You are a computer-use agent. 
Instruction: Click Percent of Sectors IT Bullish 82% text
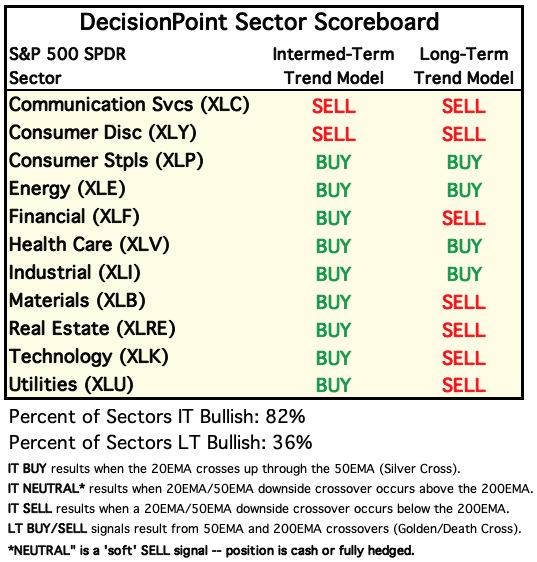pos(157,417)
